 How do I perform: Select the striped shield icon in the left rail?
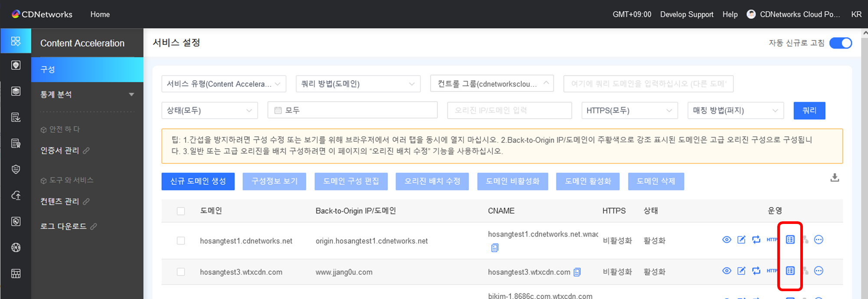coord(16,169)
